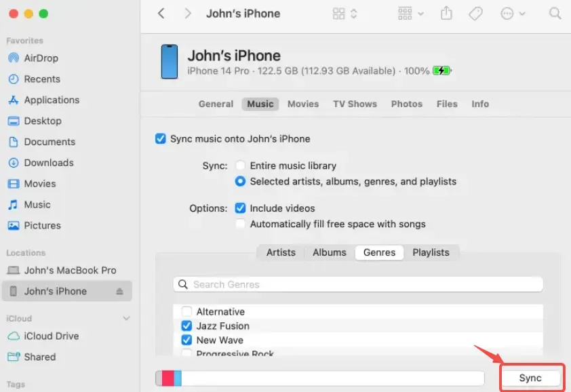Click the storage usage bar
The height and width of the screenshot is (392, 571).
pyautogui.click(x=319, y=378)
